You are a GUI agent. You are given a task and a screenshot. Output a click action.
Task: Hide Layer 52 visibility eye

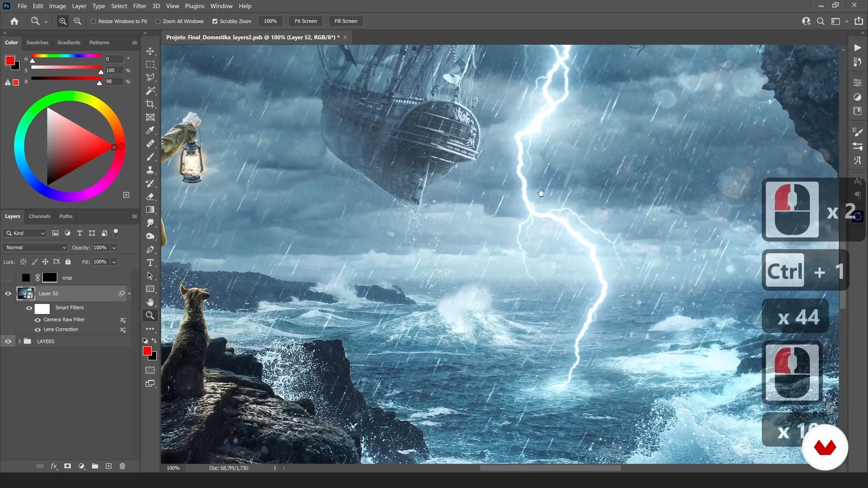[x=8, y=294]
